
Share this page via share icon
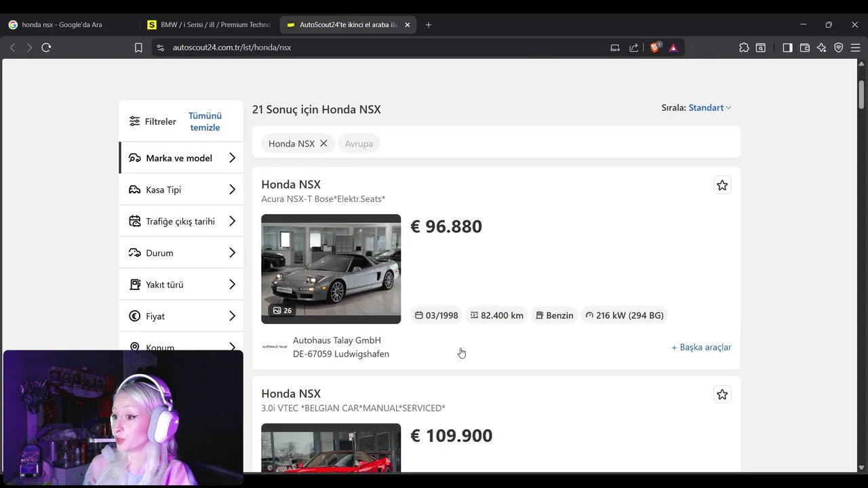pos(634,47)
